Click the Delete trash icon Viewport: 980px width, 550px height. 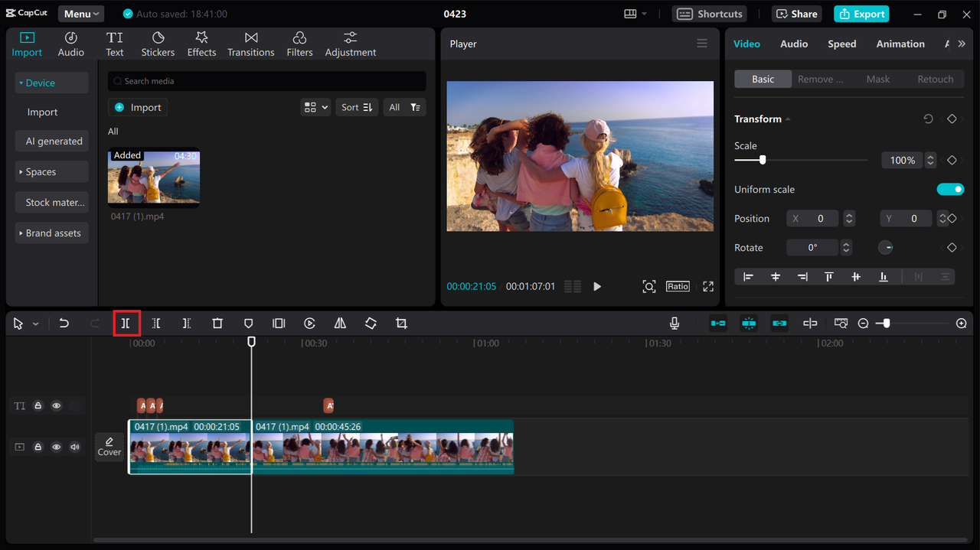click(x=217, y=324)
